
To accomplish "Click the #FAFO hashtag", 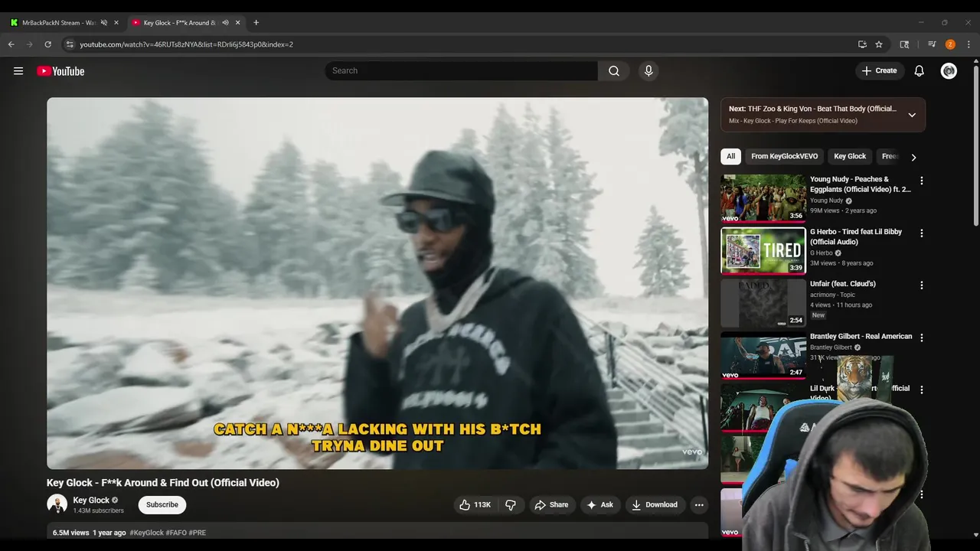I will [x=176, y=533].
